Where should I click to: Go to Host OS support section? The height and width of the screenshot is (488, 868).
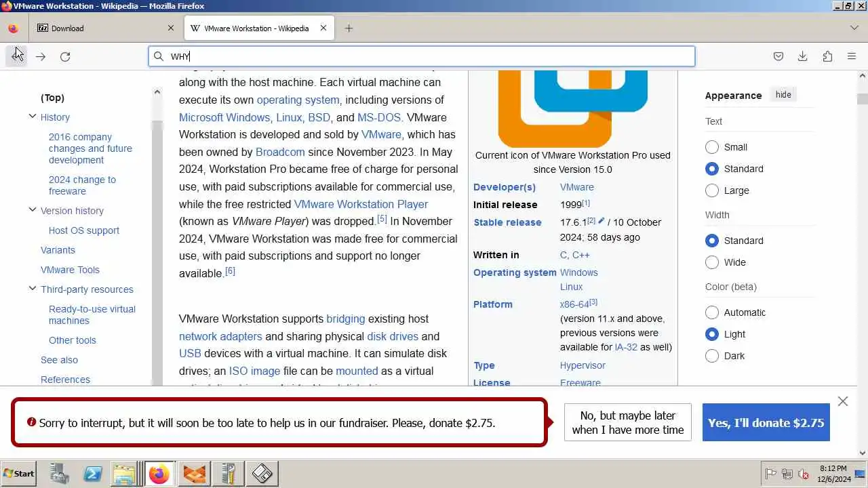pos(84,230)
